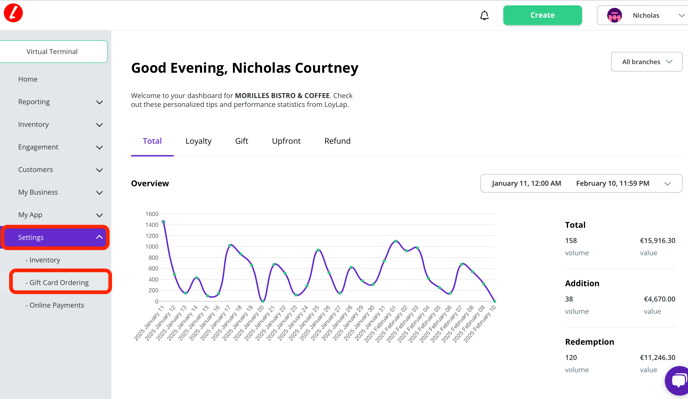Open Inventory under Settings
The height and width of the screenshot is (399, 688).
(x=43, y=260)
